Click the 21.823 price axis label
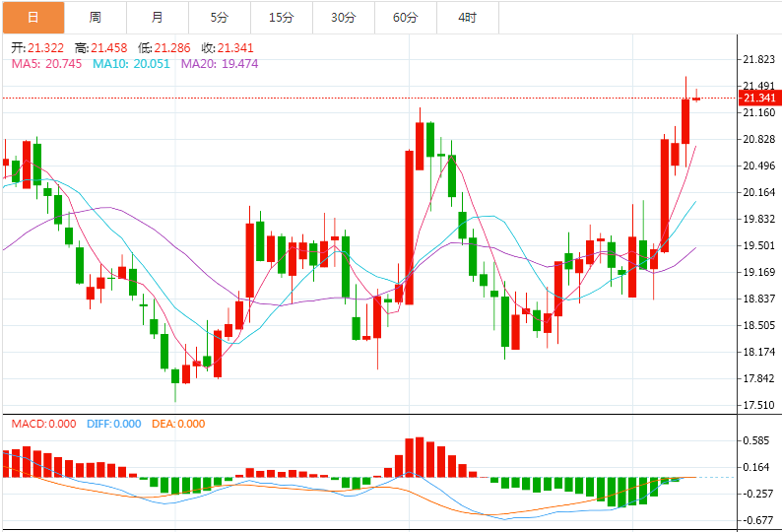Screen dimensions: 782x532 (759, 59)
